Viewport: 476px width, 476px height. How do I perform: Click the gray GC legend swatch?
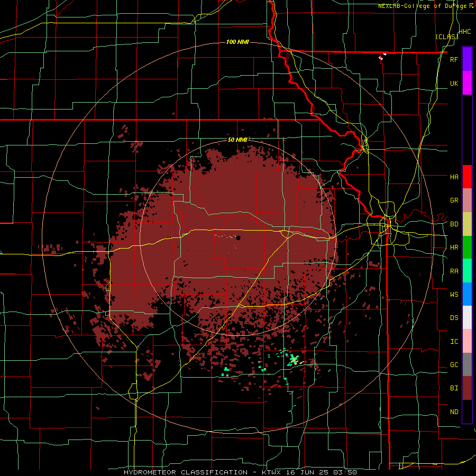tap(467, 364)
